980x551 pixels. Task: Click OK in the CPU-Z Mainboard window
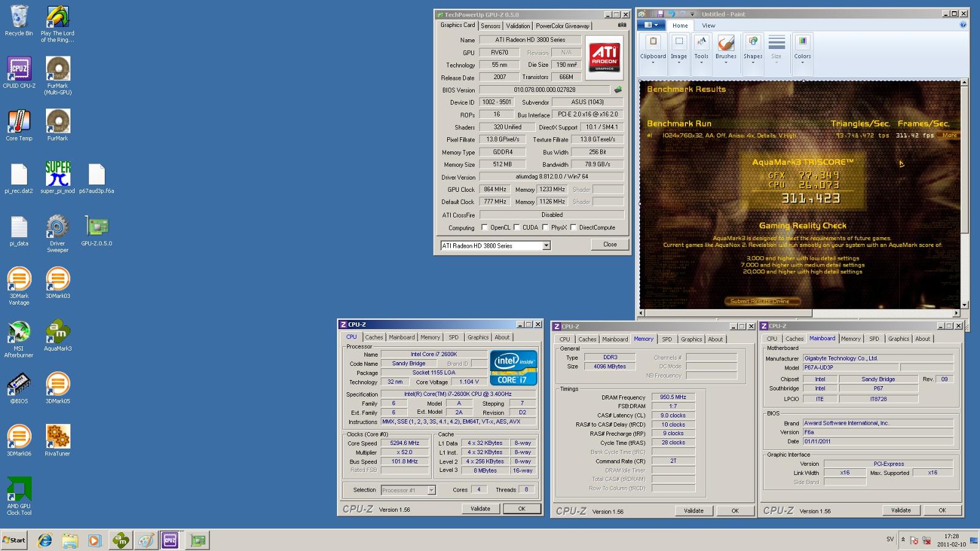click(x=942, y=510)
